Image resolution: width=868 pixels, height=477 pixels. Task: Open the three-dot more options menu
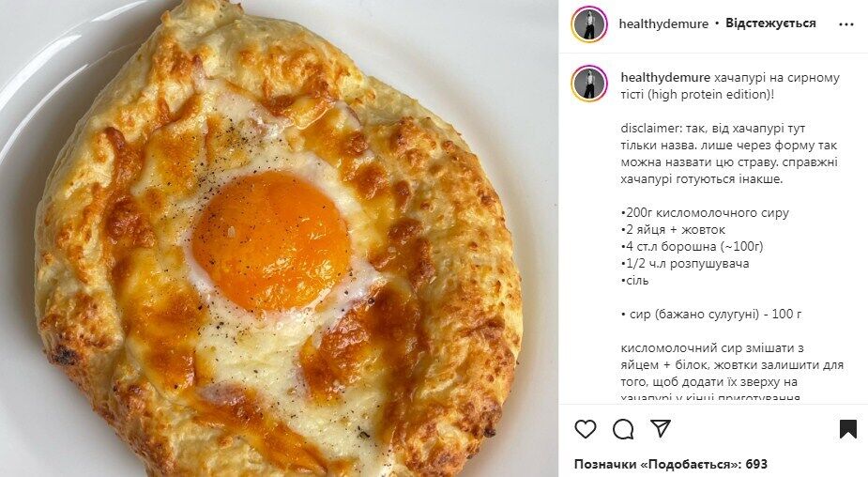tap(845, 24)
